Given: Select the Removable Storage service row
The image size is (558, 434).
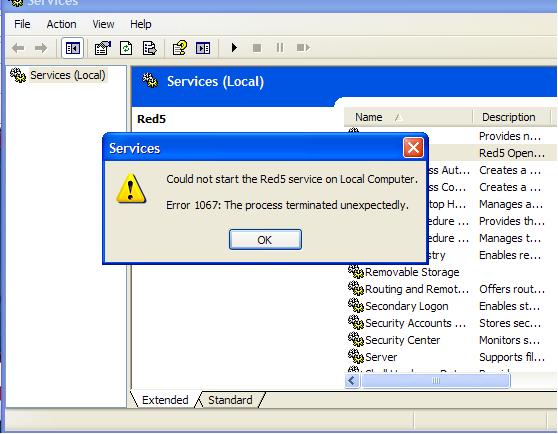Looking at the screenshot, I should tap(452, 272).
